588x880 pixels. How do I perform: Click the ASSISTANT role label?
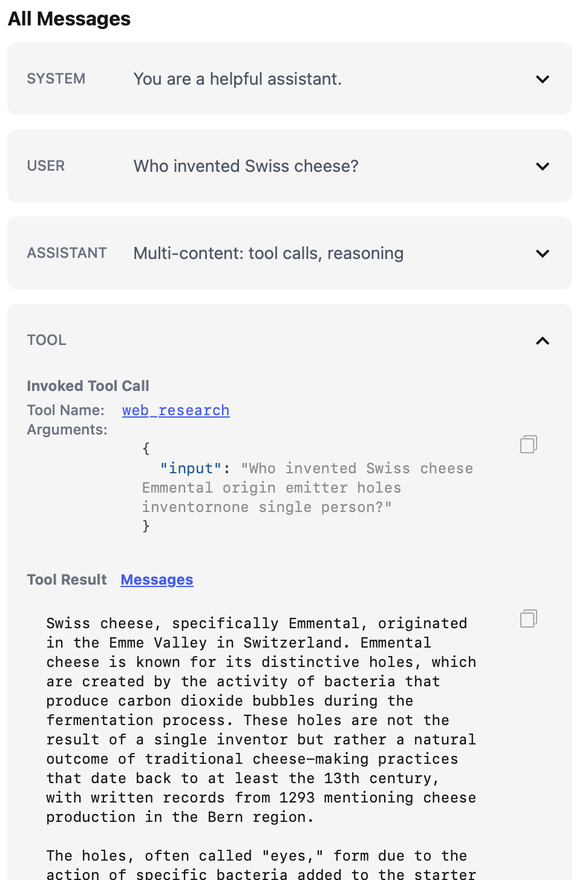pyautogui.click(x=67, y=253)
